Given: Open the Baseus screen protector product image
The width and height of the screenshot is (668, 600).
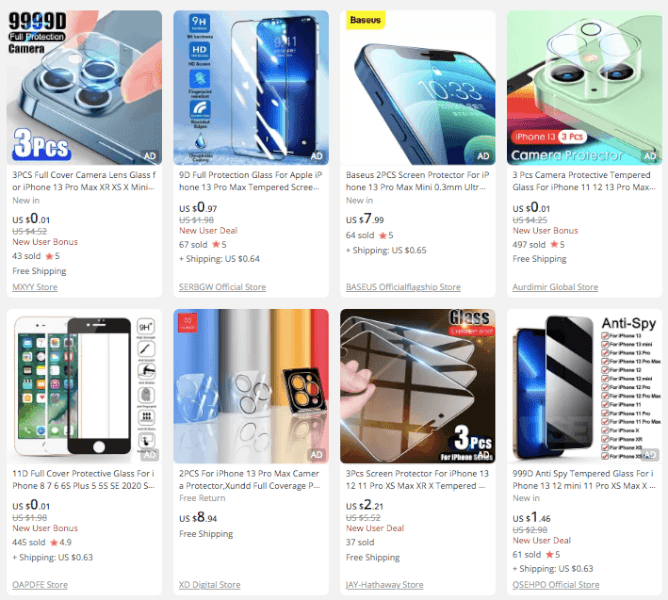Looking at the screenshot, I should [x=418, y=87].
